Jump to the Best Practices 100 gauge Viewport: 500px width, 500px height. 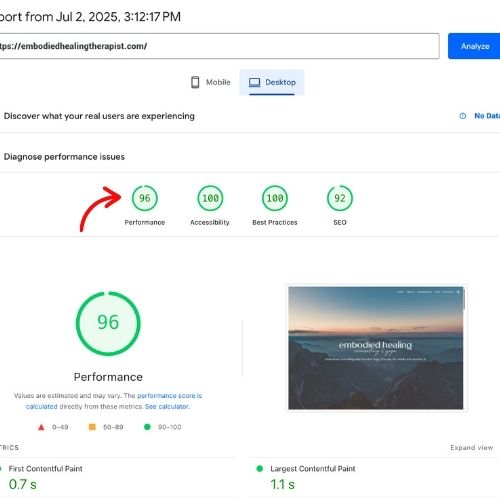click(275, 198)
